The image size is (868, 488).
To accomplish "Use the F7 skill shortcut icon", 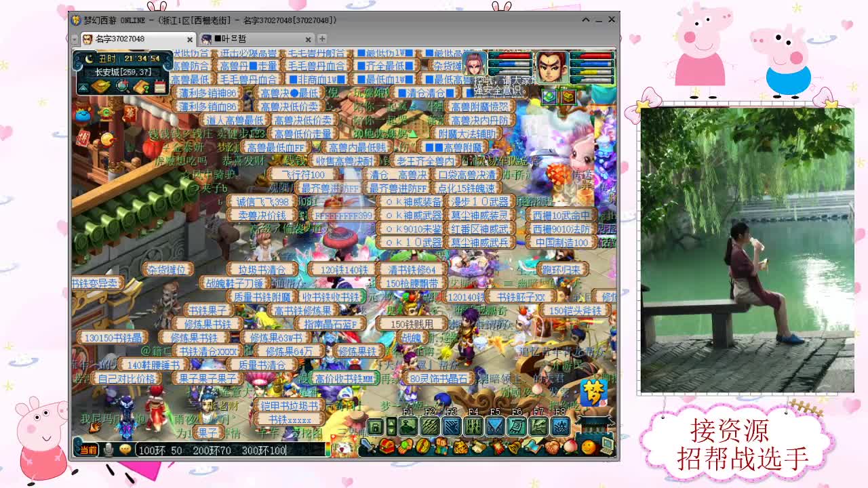I will tap(538, 426).
